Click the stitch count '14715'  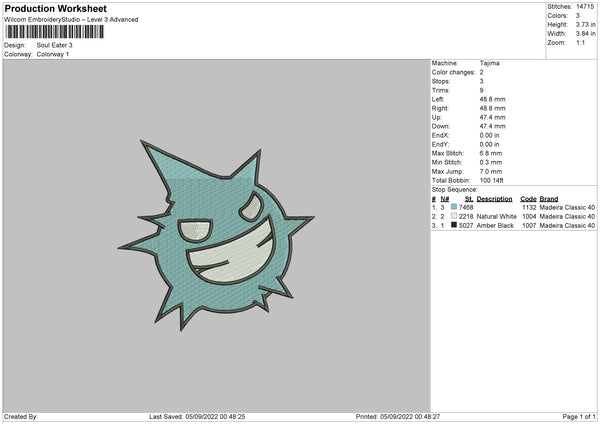coord(585,7)
